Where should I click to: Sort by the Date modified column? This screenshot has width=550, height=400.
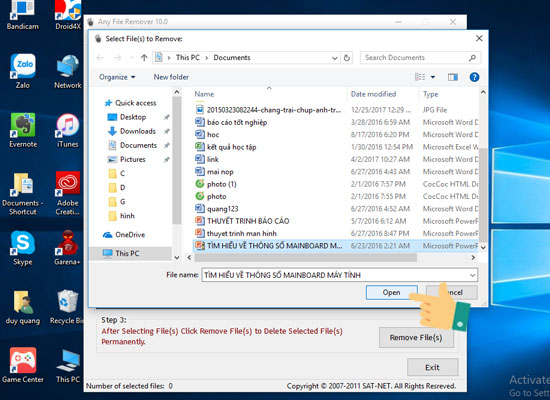(x=373, y=94)
